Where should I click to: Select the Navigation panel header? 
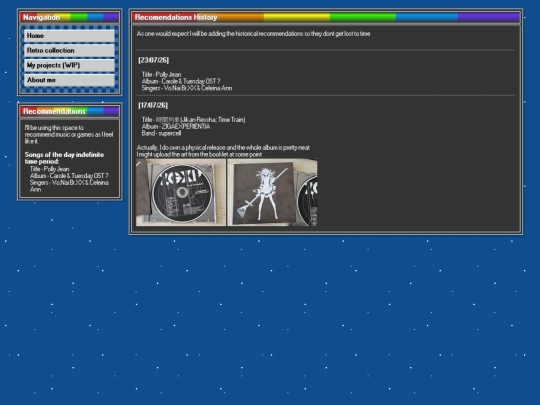70,17
